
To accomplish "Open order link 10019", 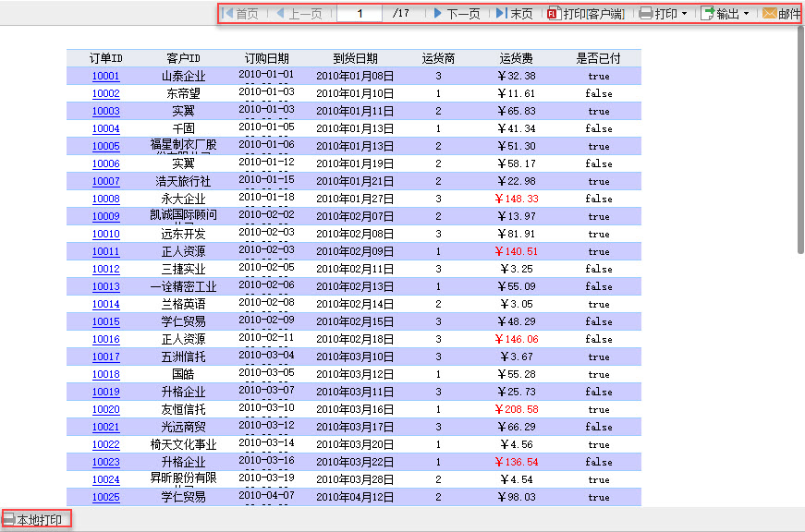I will click(x=105, y=392).
